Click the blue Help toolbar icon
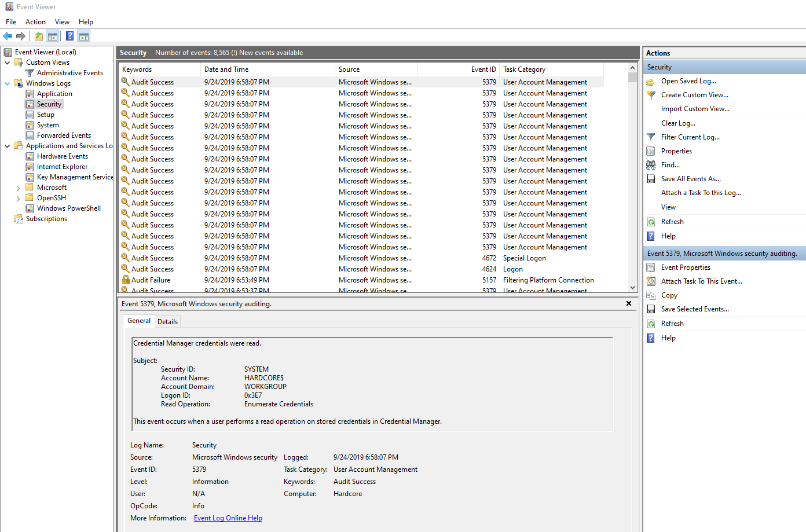 click(x=69, y=36)
